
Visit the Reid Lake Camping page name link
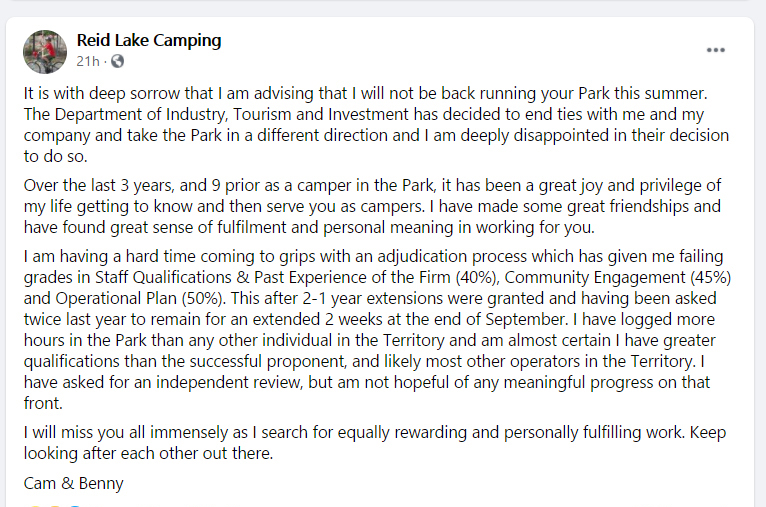[x=149, y=40]
